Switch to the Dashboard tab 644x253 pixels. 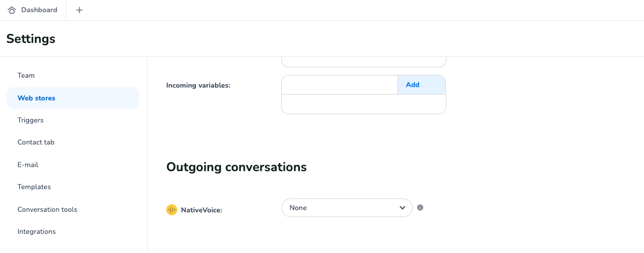pos(39,10)
